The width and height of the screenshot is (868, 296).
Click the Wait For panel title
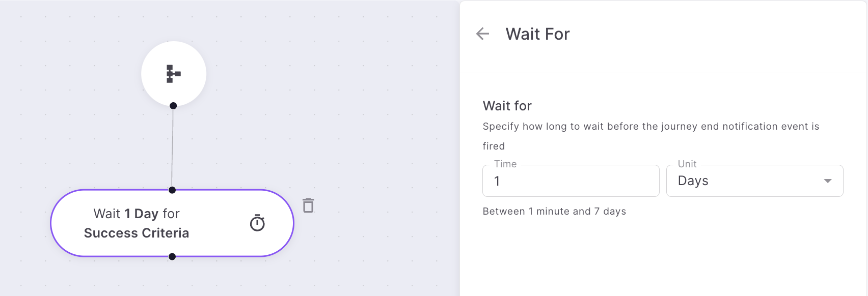[x=537, y=34]
